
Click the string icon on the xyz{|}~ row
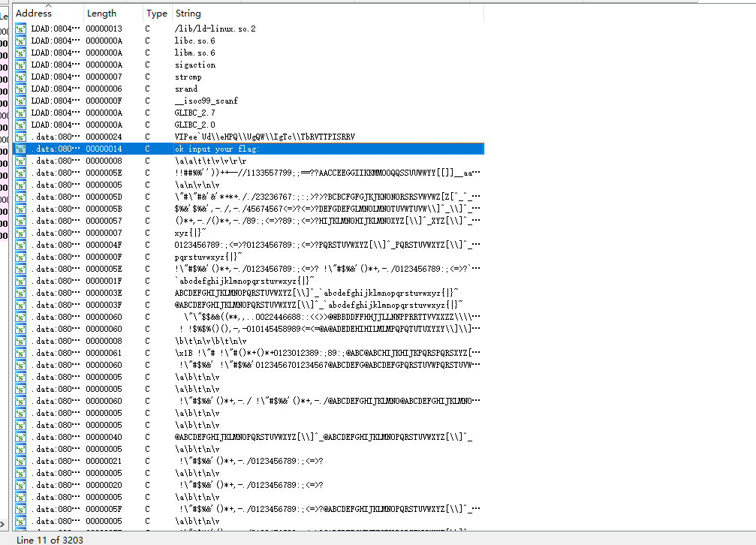pos(21,233)
